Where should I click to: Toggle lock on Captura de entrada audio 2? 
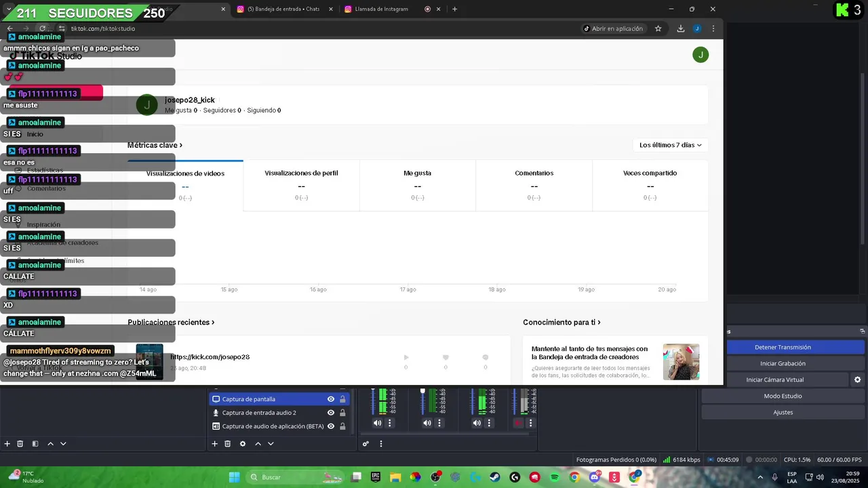click(342, 413)
